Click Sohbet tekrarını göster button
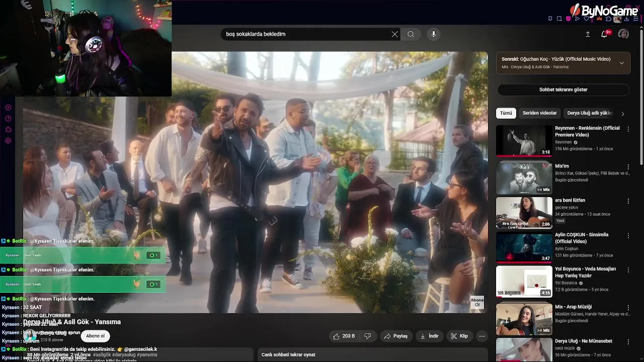The image size is (644, 362). [x=563, y=89]
